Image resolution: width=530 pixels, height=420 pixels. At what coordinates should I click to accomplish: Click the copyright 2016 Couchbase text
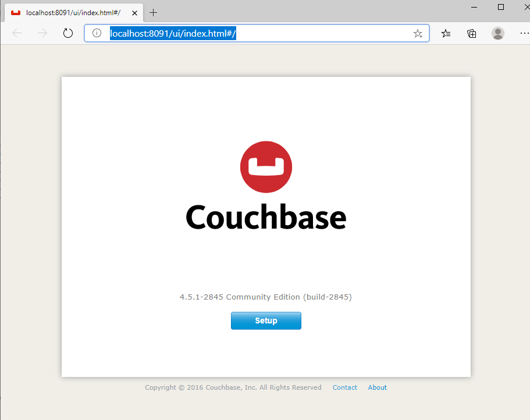pyautogui.click(x=233, y=387)
